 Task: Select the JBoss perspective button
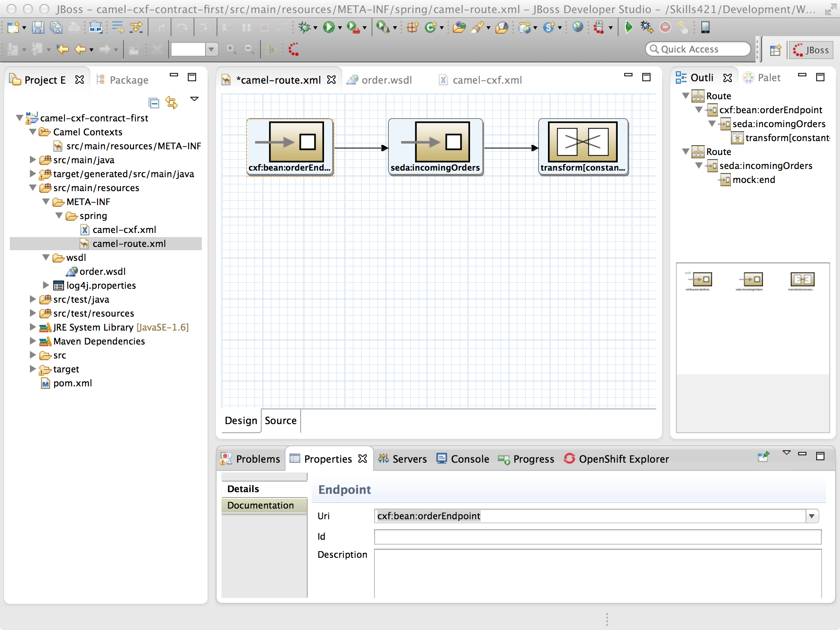(x=811, y=50)
